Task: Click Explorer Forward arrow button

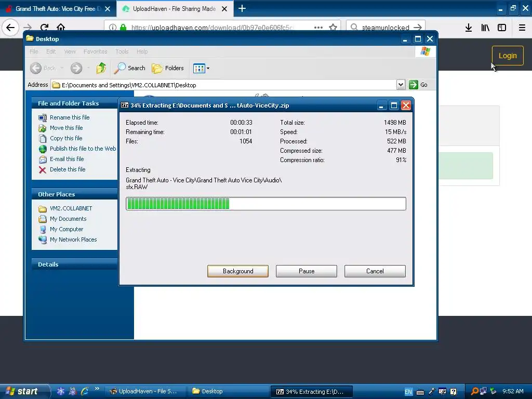Action: point(76,68)
